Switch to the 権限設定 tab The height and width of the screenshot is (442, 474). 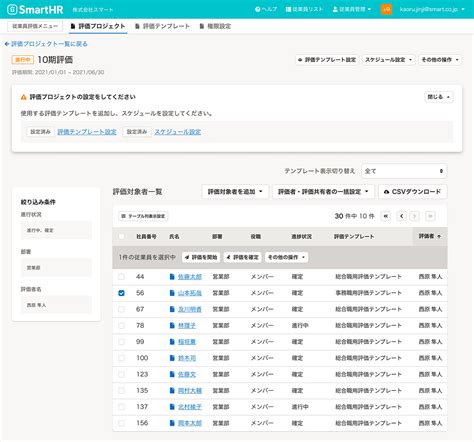coord(215,26)
